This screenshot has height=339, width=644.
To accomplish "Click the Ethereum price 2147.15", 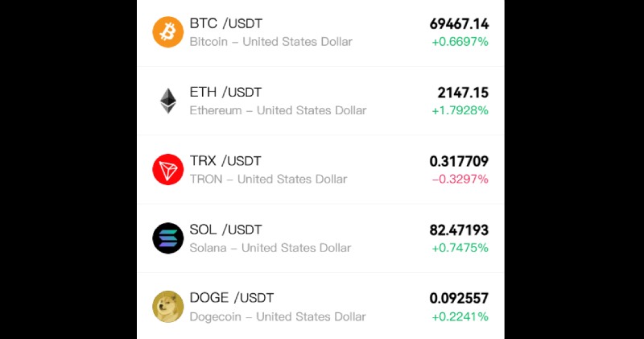I will point(463,93).
